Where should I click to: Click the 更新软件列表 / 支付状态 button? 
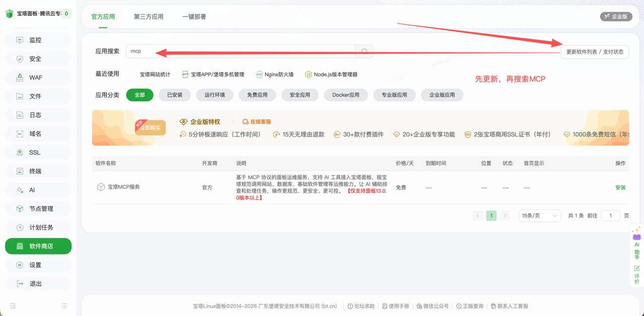tap(595, 51)
